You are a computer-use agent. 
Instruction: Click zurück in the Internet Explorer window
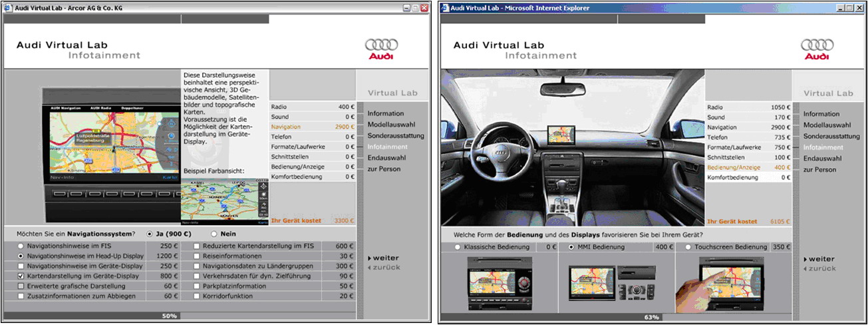[821, 268]
